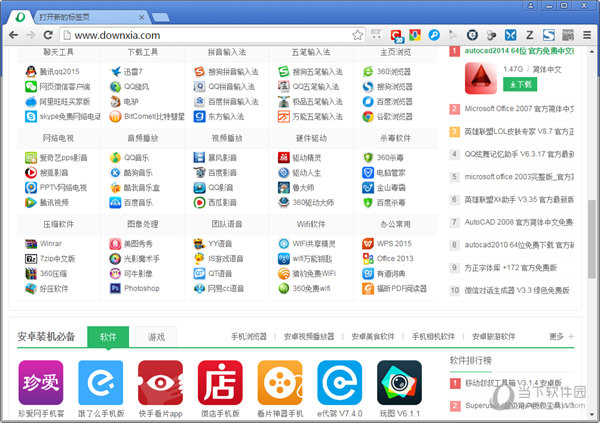Click the 福昕PDF阅读器 link
The height and width of the screenshot is (423, 600).
point(401,288)
